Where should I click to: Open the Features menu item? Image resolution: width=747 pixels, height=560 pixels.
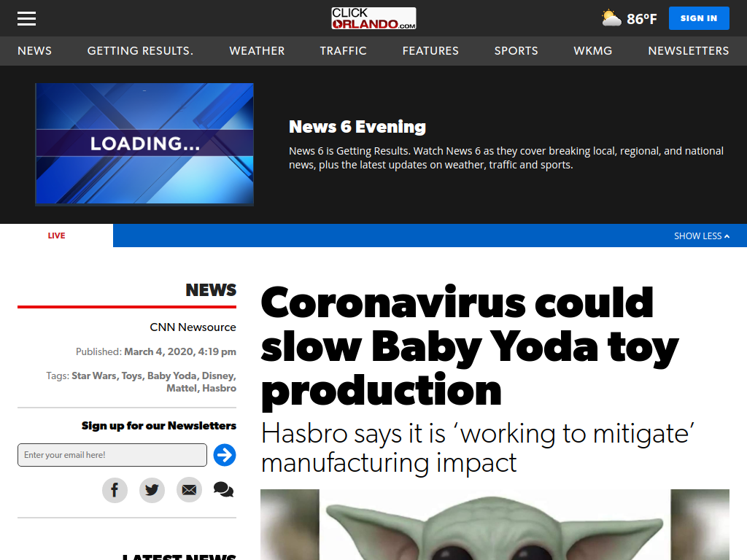430,51
